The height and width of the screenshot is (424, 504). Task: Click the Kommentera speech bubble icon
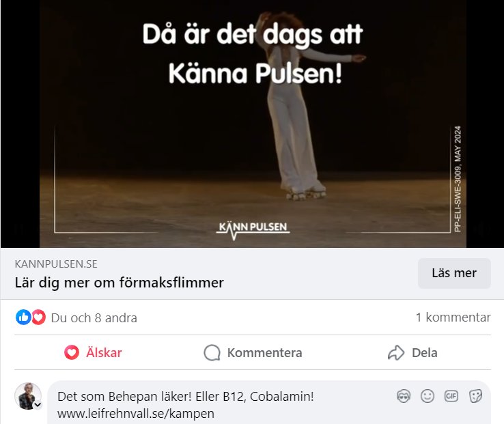click(x=212, y=352)
